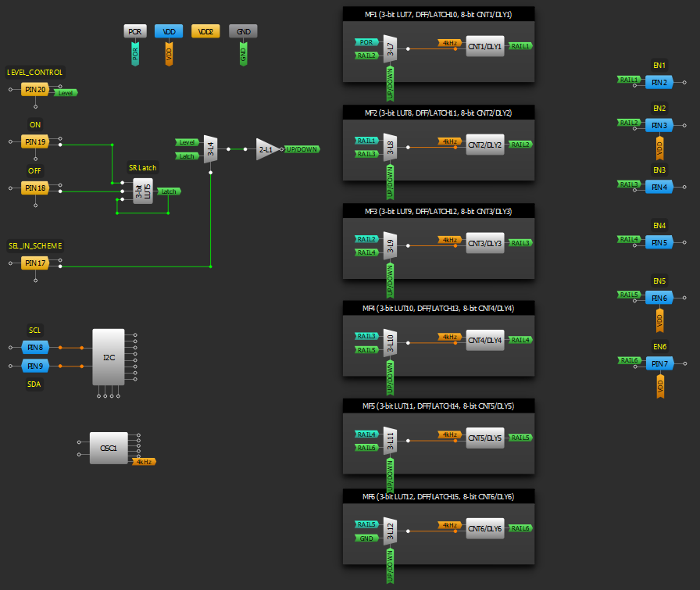
Task: Click the MF1 block title header
Action: point(438,14)
